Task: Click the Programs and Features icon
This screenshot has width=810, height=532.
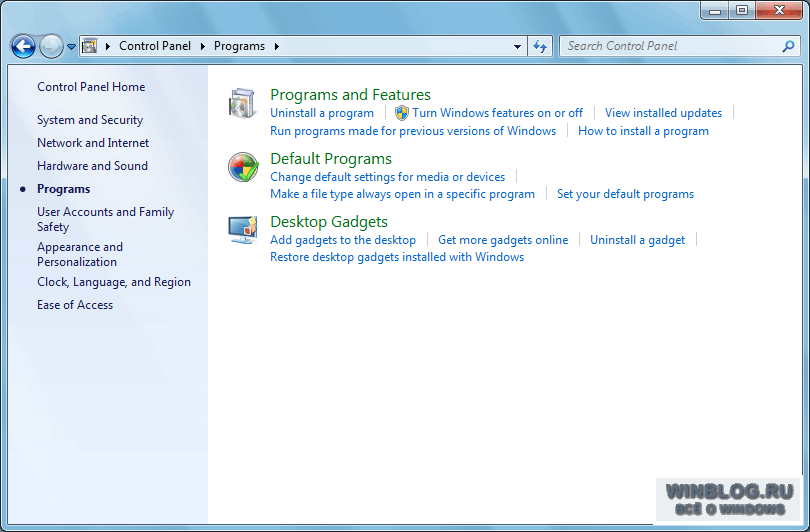Action: pos(242,103)
